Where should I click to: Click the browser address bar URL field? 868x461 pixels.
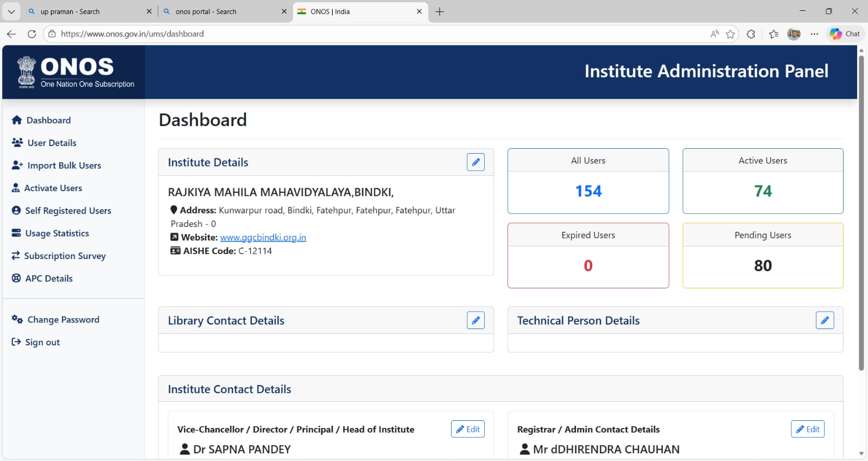(380, 34)
